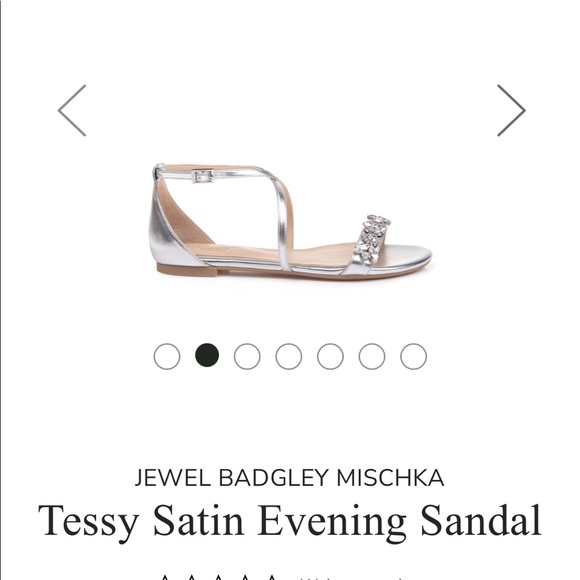
Task: Open the Jewel Badgley Mischka brand link
Action: [x=289, y=478]
